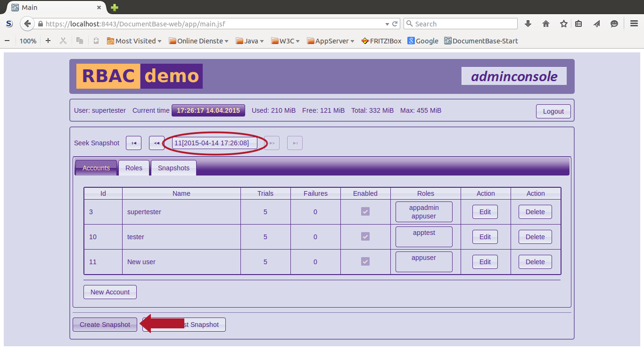Viewport: 644px width, 351px height.
Task: Toggle Enabled checkbox for New user
Action: [365, 261]
